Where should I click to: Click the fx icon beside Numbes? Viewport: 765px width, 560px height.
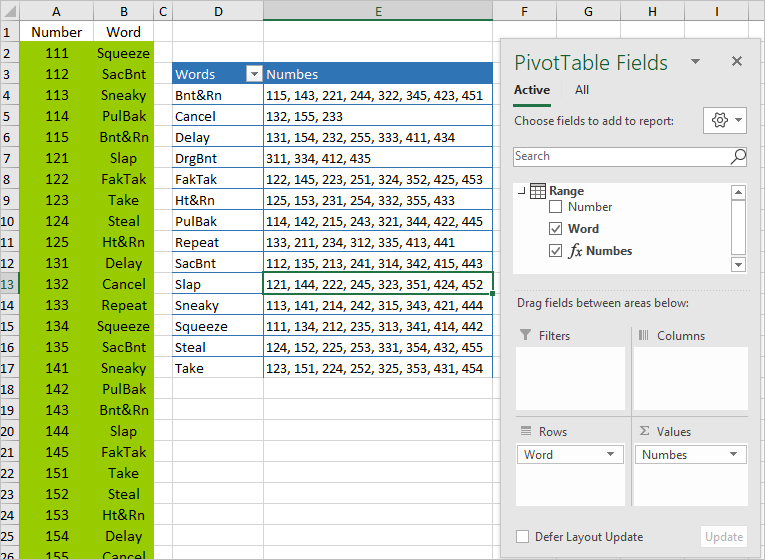pyautogui.click(x=576, y=251)
